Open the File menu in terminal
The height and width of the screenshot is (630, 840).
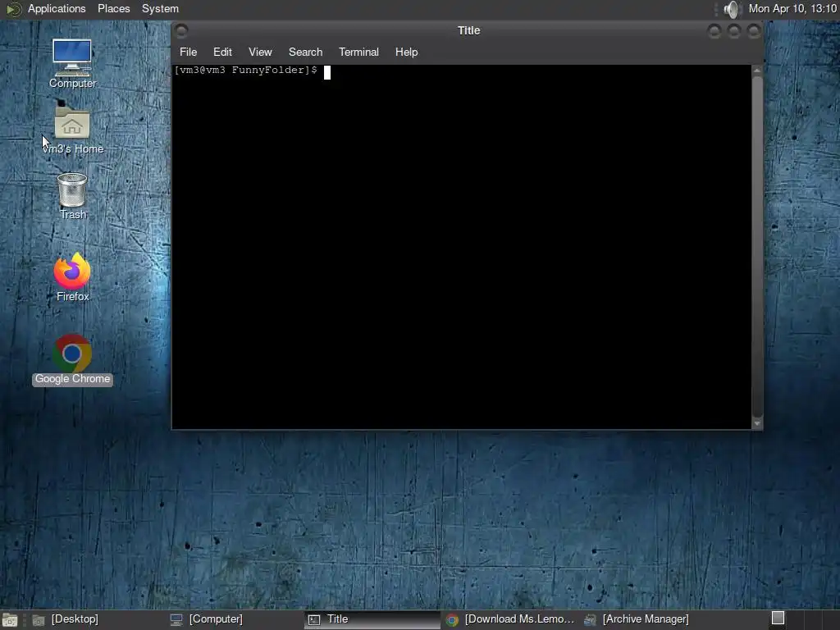[188, 52]
